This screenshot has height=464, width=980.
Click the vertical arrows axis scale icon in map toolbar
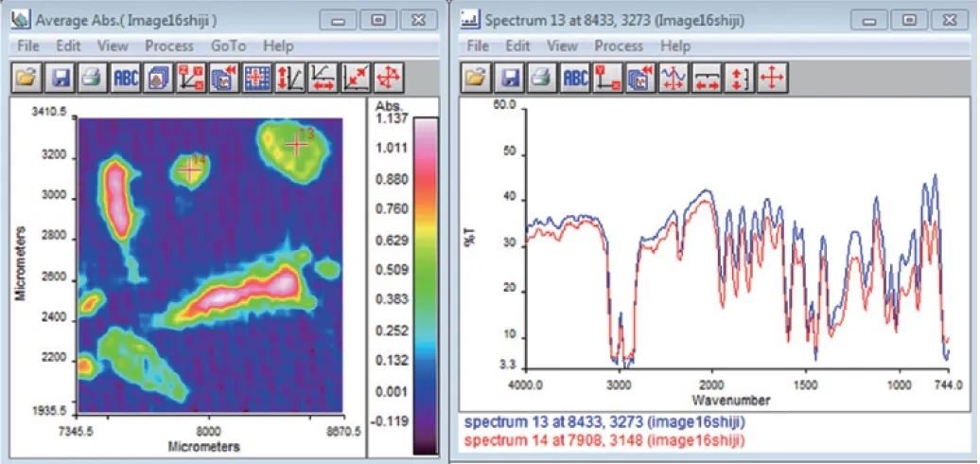[289, 78]
